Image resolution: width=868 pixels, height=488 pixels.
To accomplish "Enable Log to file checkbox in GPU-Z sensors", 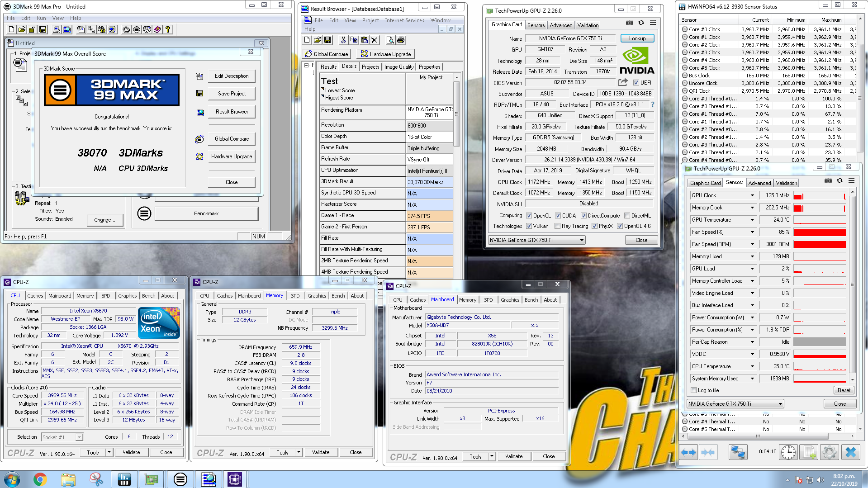I will point(694,390).
